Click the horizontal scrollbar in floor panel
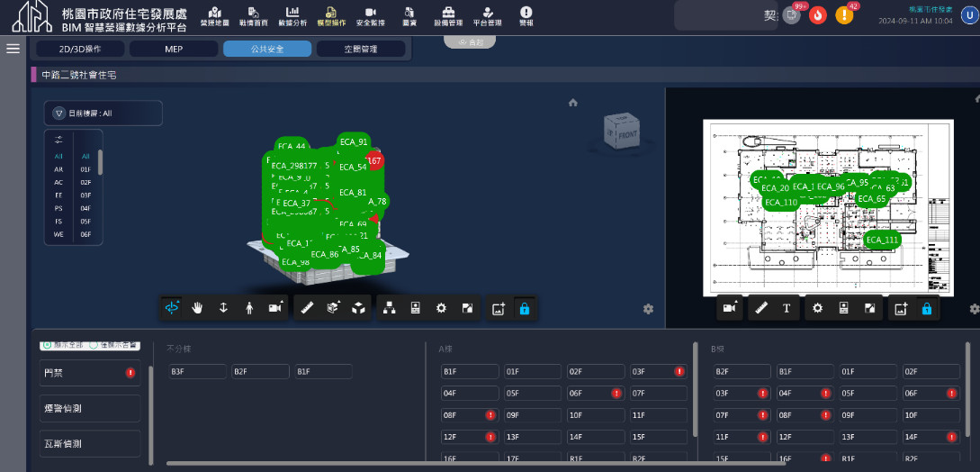980x472 pixels. [476, 463]
